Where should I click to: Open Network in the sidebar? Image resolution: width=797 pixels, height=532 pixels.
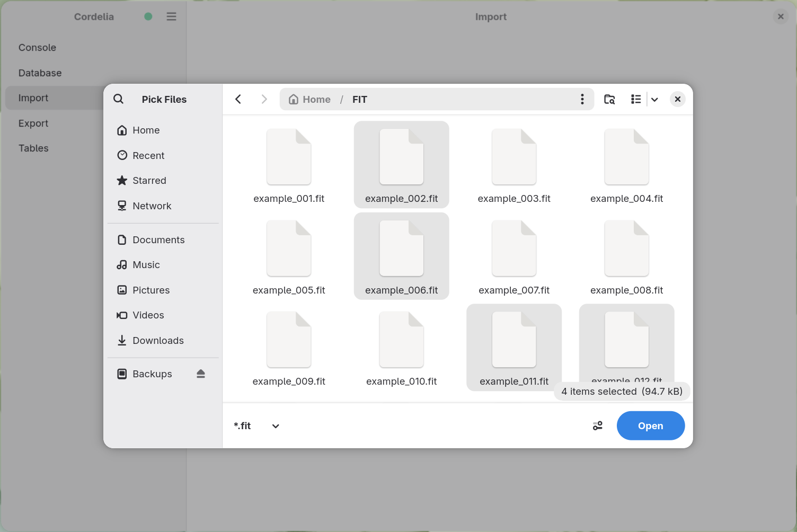163,206
